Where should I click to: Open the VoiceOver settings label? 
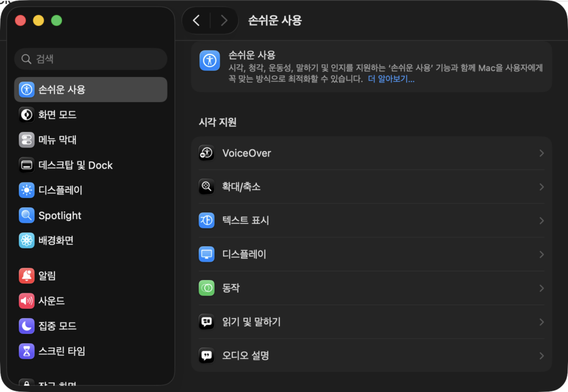coord(247,153)
